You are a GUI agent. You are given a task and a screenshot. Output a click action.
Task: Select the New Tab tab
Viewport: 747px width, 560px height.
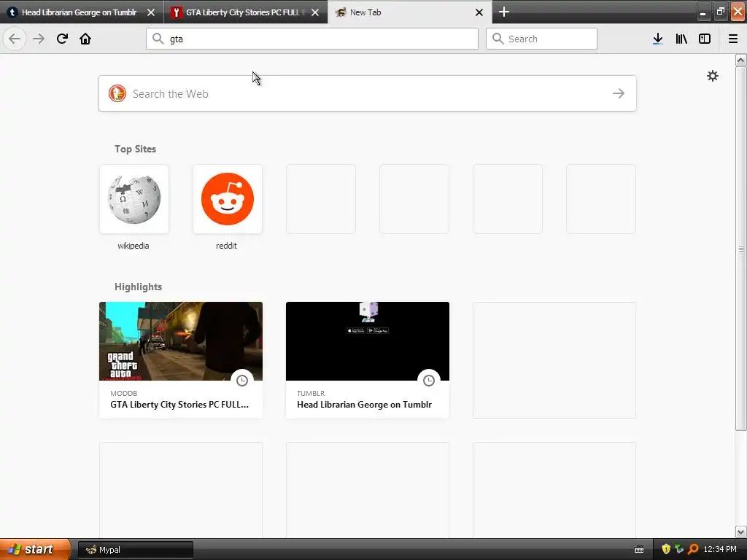410,12
